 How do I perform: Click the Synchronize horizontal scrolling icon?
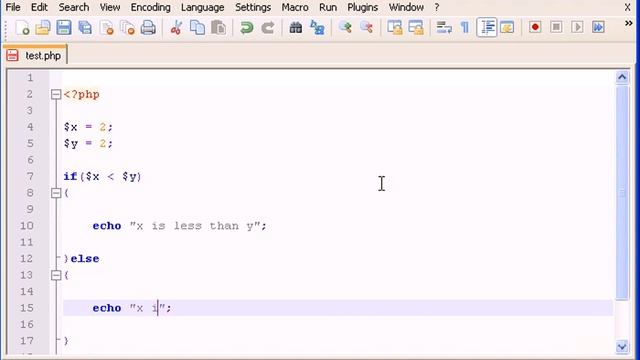pyautogui.click(x=416, y=28)
